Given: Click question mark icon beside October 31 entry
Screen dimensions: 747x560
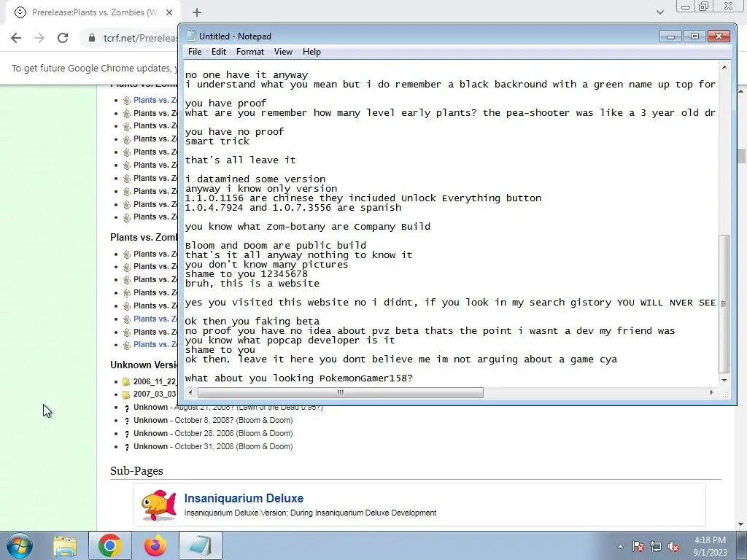Looking at the screenshot, I should pyautogui.click(x=126, y=447).
